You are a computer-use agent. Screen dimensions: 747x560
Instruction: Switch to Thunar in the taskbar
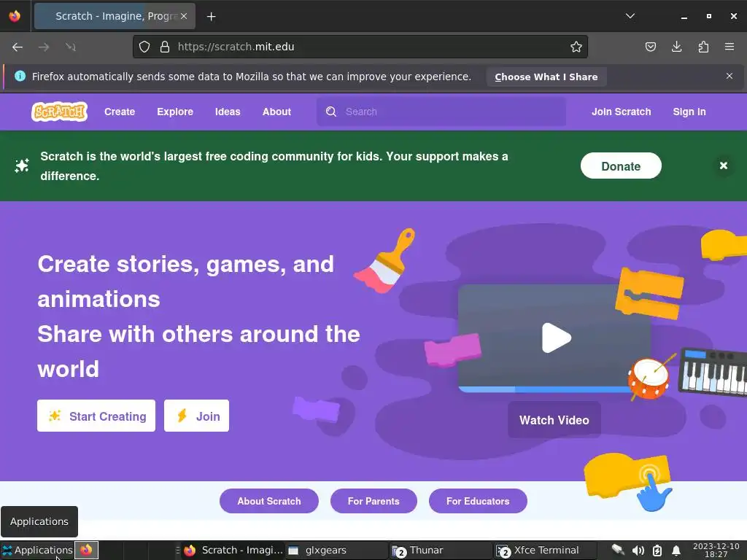[x=440, y=550]
